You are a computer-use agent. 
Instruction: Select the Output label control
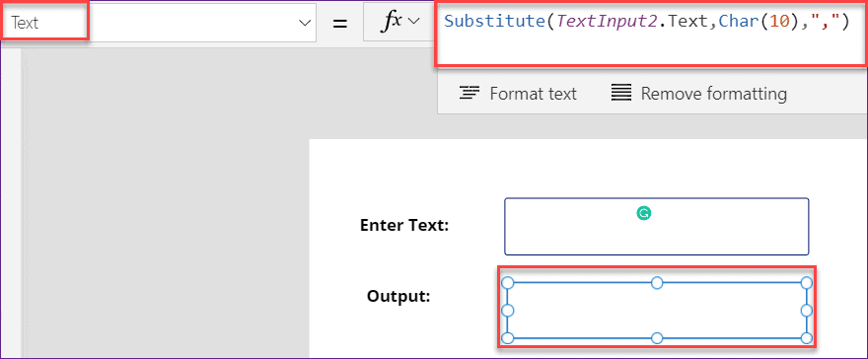point(657,311)
